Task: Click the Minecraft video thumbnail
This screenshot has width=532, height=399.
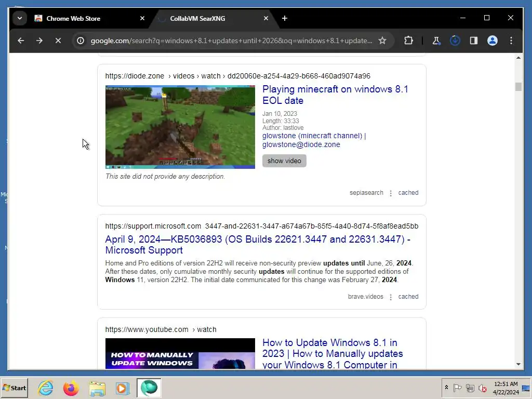Action: [x=180, y=127]
